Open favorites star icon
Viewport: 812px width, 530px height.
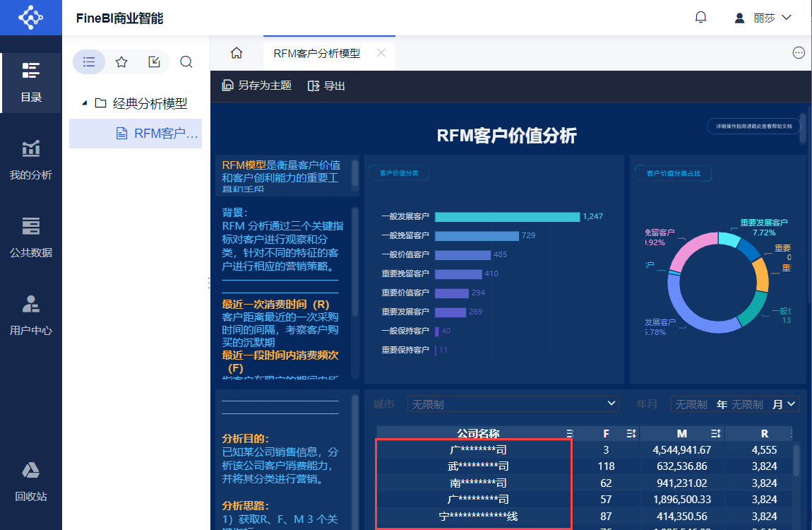tap(121, 62)
